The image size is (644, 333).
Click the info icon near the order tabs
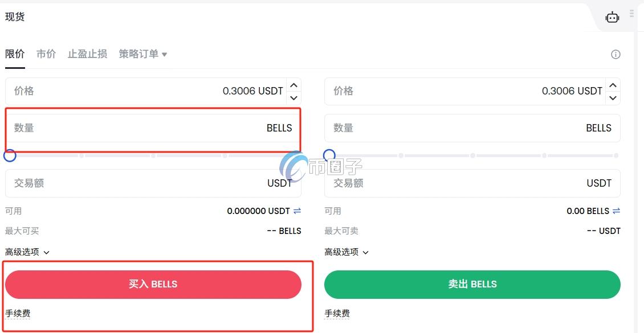[x=616, y=54]
